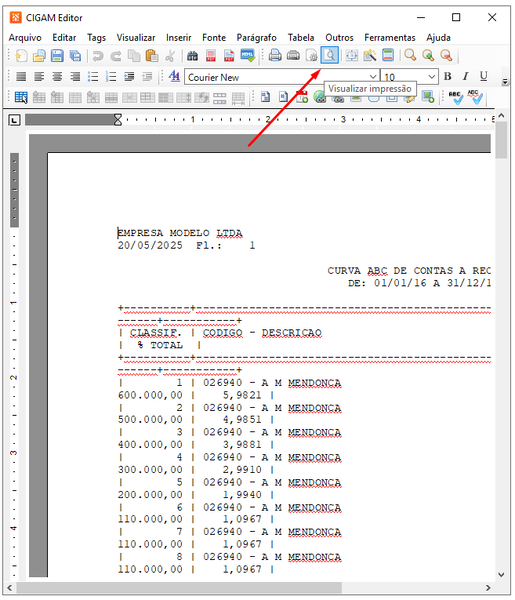Click the plain magnifier zoom icon
Image resolution: width=515 pixels, height=600 pixels.
410,55
